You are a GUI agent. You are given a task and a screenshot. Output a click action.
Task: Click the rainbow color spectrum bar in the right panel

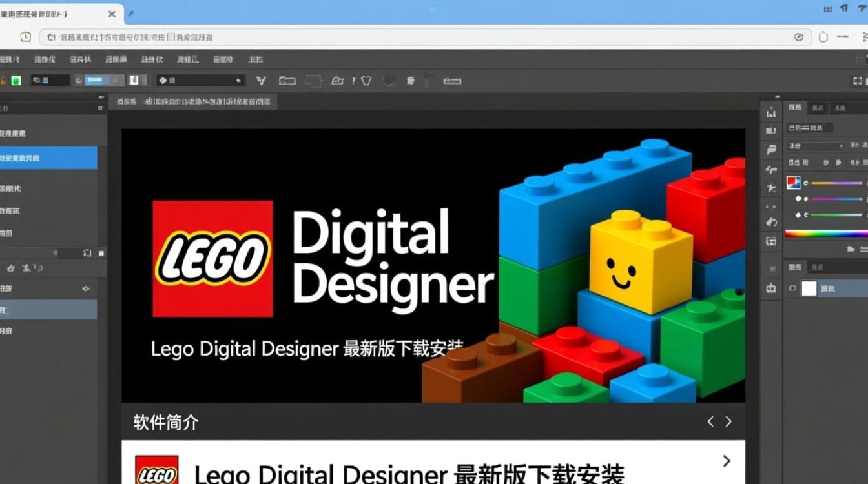(x=825, y=232)
